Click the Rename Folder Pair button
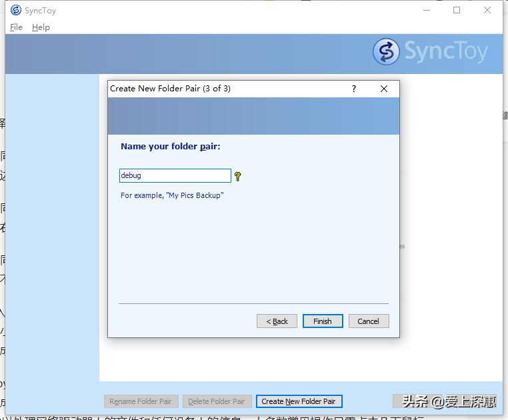Viewport: 508px width, 420px height. click(141, 401)
